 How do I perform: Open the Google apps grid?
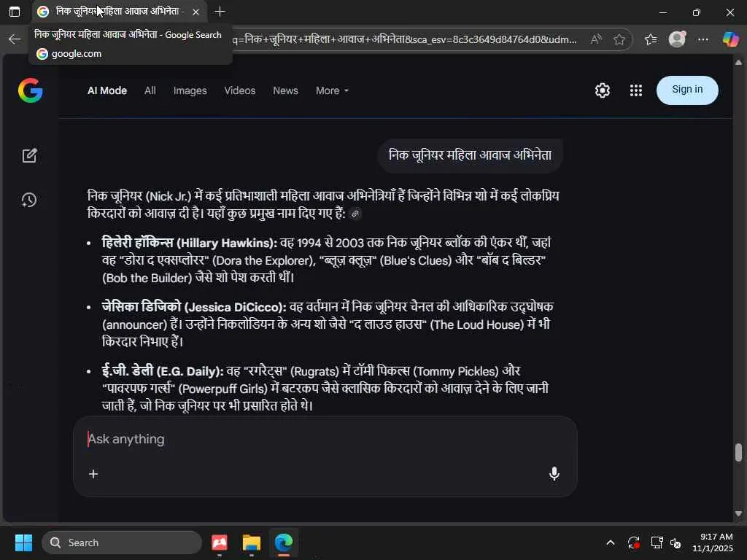pyautogui.click(x=636, y=90)
